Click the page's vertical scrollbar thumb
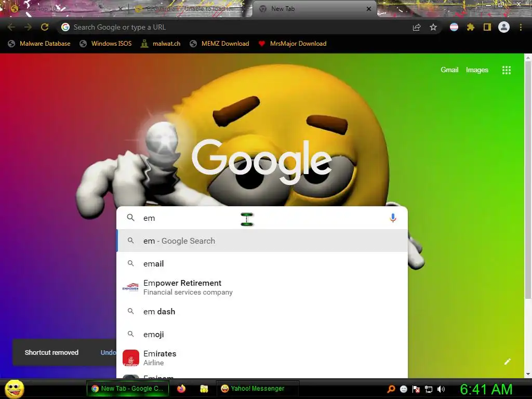Viewport: 532px width, 399px height. click(x=528, y=180)
